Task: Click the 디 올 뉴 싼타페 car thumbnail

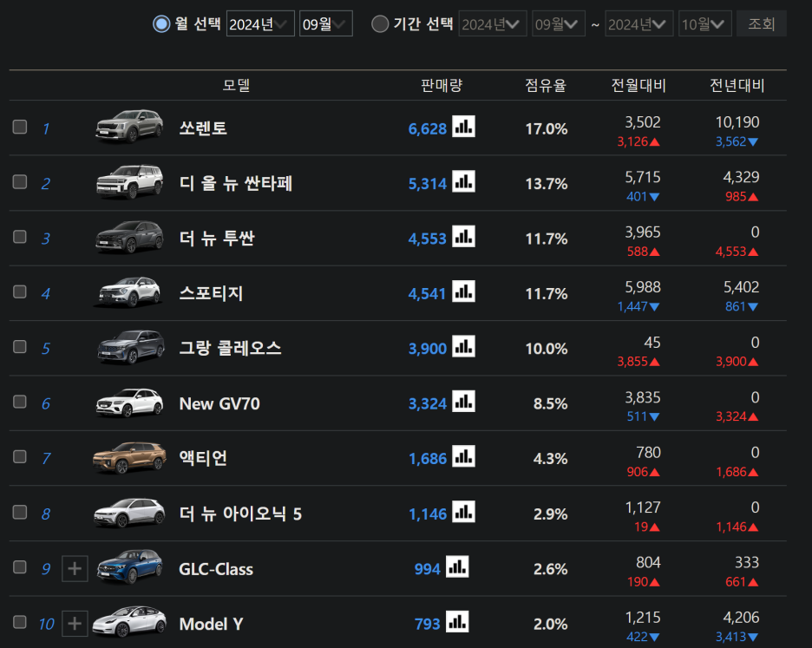Action: pyautogui.click(x=129, y=181)
